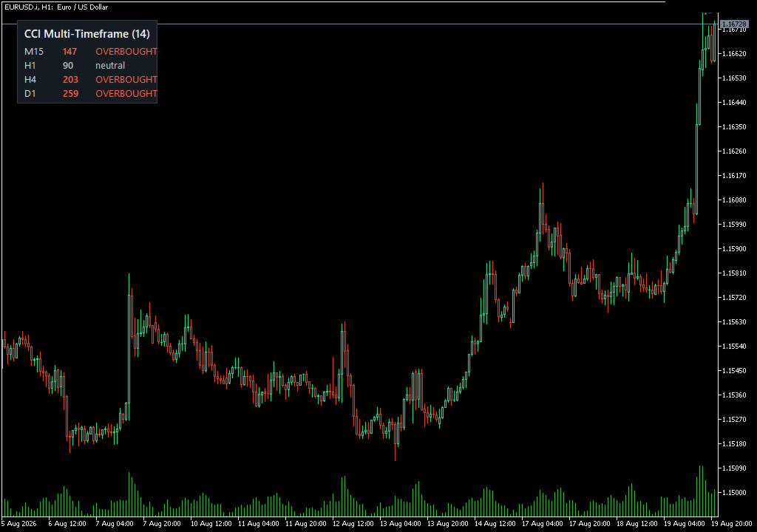Image resolution: width=757 pixels, height=532 pixels.
Task: Click the 18 Aug 12:00 time axis label
Action: tap(637, 524)
